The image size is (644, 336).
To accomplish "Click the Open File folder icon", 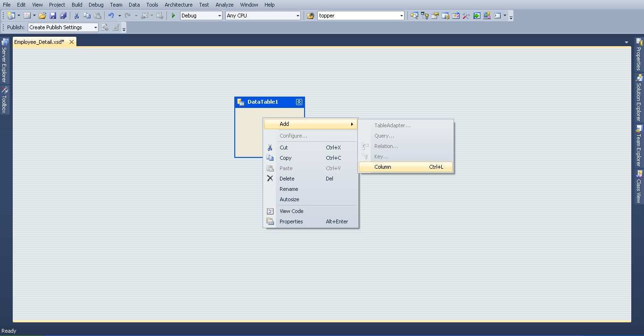I will pos(42,16).
